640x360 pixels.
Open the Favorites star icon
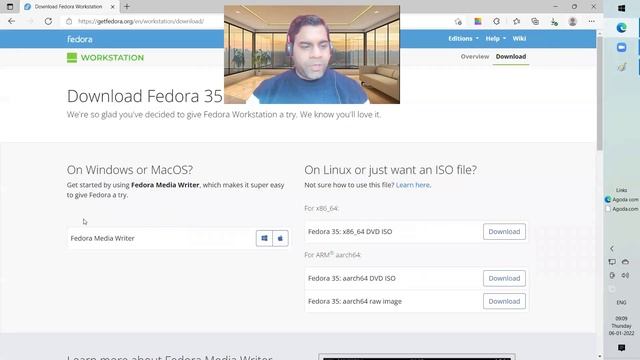click(516, 21)
